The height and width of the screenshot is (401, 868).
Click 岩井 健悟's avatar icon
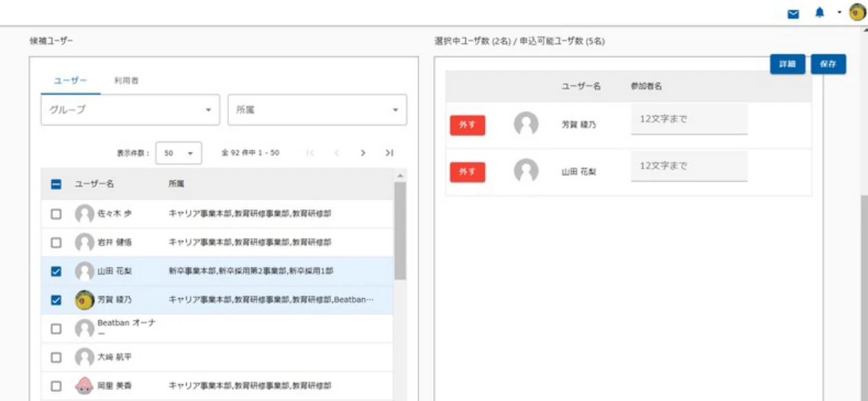[x=84, y=243]
